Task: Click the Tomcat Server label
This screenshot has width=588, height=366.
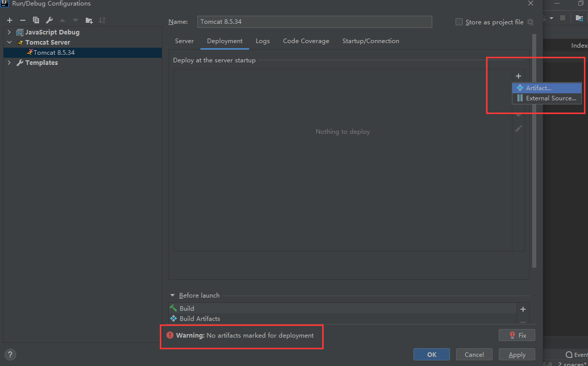Action: 48,43
